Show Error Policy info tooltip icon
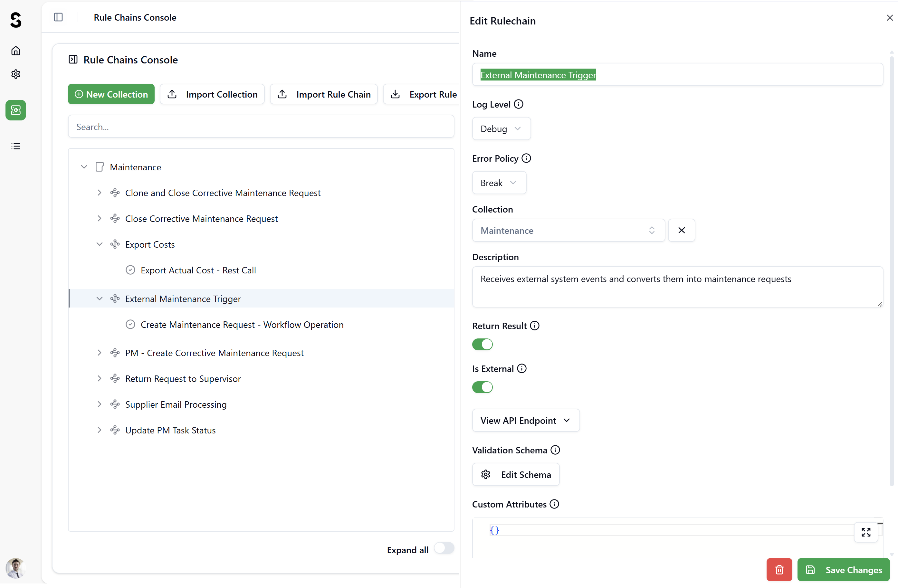This screenshot has height=588, width=898. pos(526,158)
